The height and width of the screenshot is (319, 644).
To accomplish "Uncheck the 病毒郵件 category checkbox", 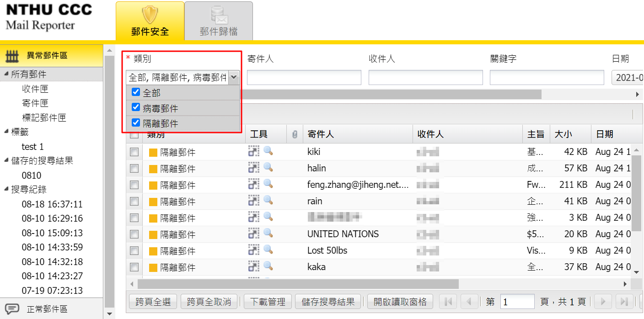I will tap(135, 107).
